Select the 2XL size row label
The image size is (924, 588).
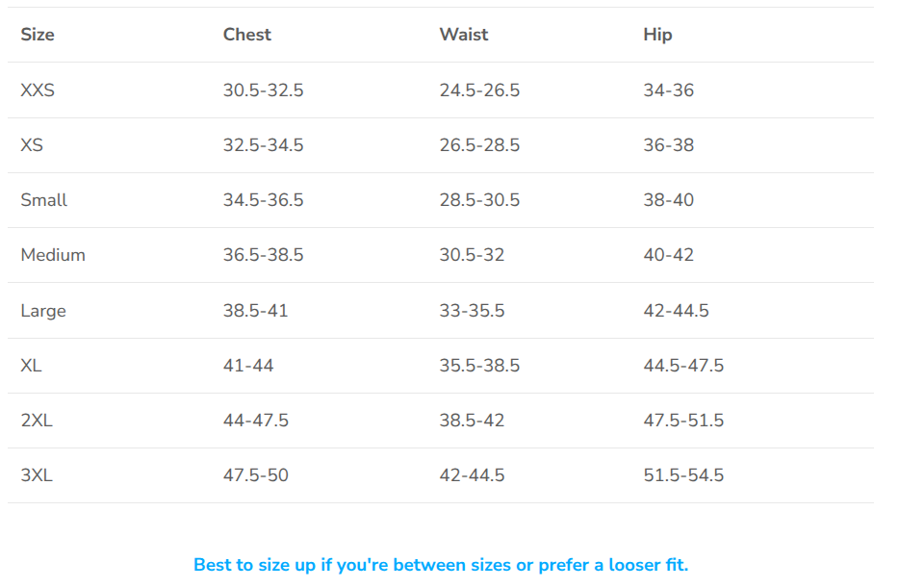37,421
